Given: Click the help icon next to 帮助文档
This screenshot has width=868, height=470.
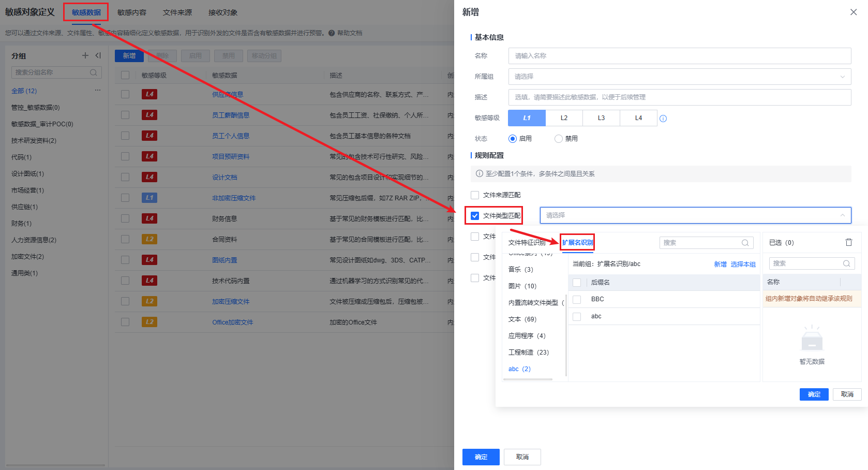Looking at the screenshot, I should (x=332, y=33).
